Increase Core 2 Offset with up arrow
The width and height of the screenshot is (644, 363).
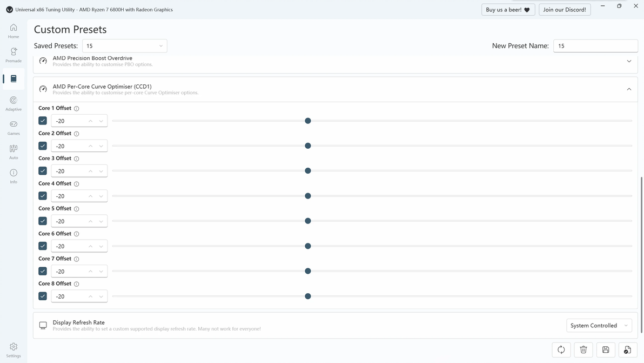pyautogui.click(x=90, y=146)
